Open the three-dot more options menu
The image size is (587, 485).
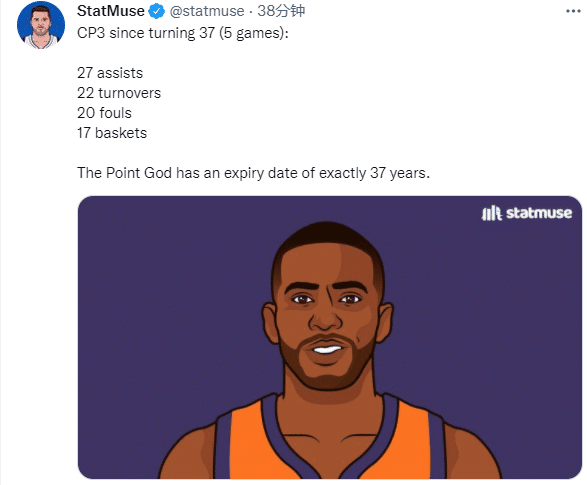click(x=573, y=12)
